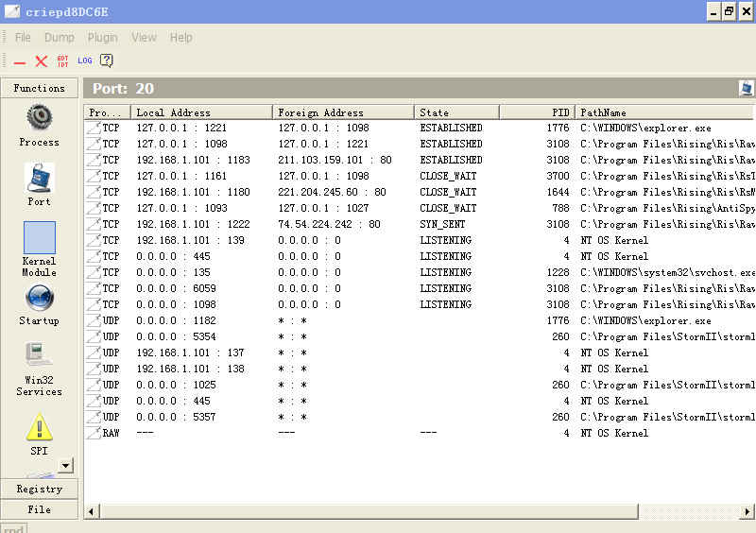The width and height of the screenshot is (756, 533).
Task: Select explorer.exe path in first TCP row
Action: point(645,128)
